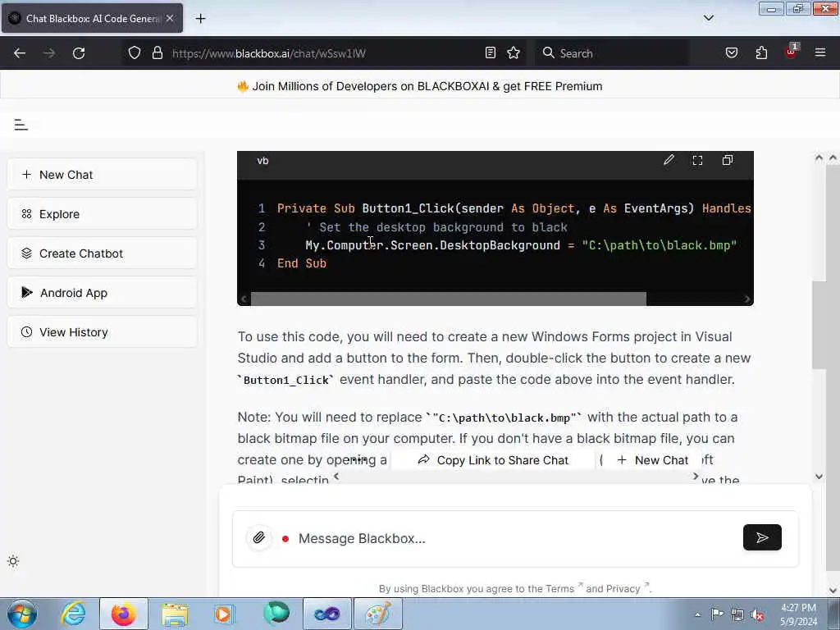This screenshot has height=630, width=840.
Task: Click the Join Millions of Developers banner
Action: tap(420, 86)
